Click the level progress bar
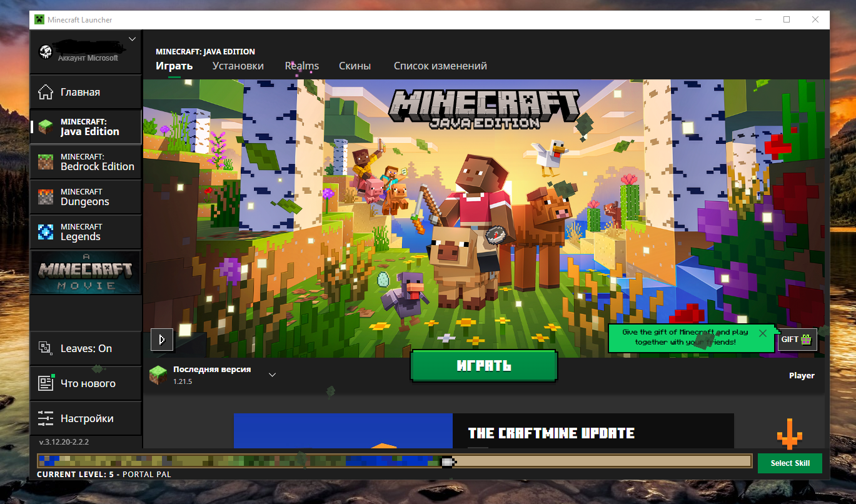Screen dimensions: 856x504 tap(395, 461)
